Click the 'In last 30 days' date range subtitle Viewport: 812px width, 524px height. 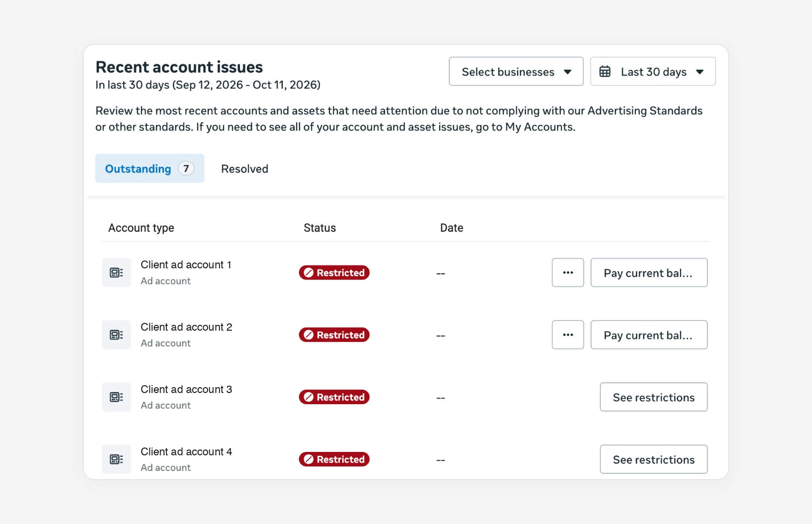click(208, 85)
